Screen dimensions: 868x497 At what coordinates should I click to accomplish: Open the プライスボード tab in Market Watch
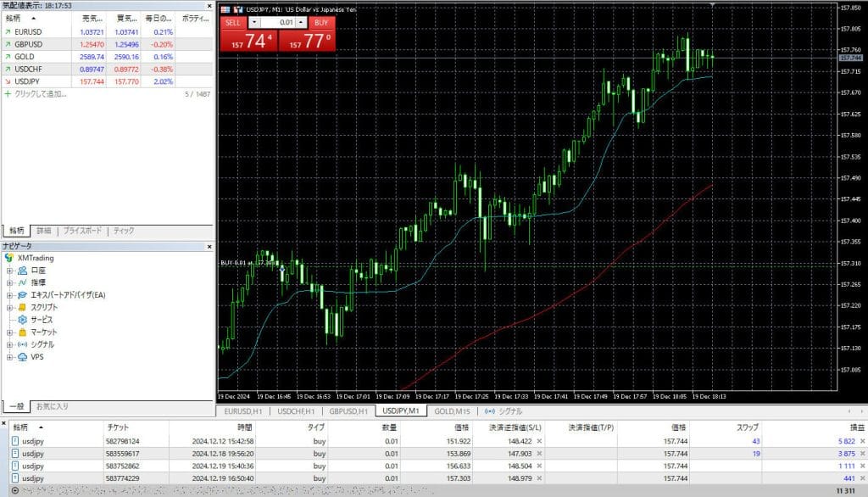pos(82,231)
